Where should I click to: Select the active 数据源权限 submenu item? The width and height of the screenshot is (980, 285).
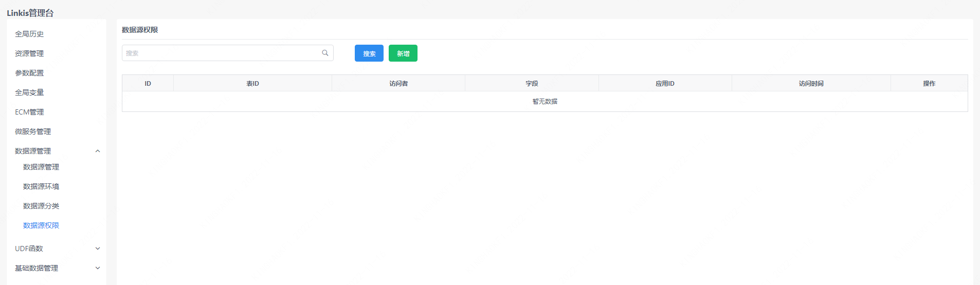click(x=41, y=225)
